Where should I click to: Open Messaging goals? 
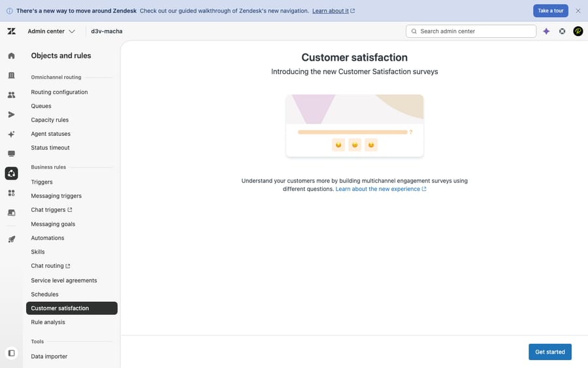(53, 224)
